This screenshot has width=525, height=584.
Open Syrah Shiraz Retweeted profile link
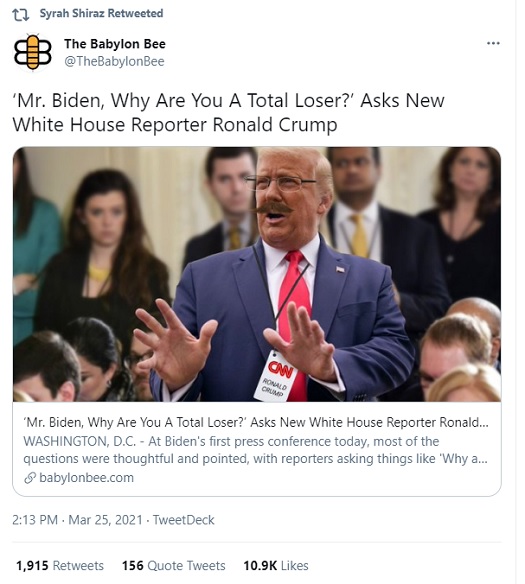[101, 13]
